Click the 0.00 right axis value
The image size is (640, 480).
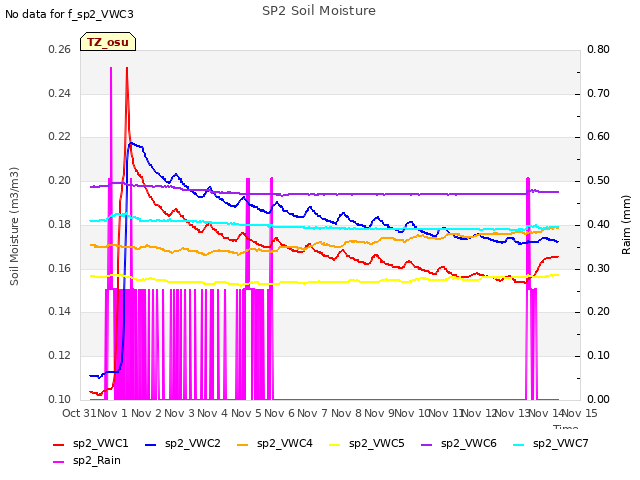598,399
